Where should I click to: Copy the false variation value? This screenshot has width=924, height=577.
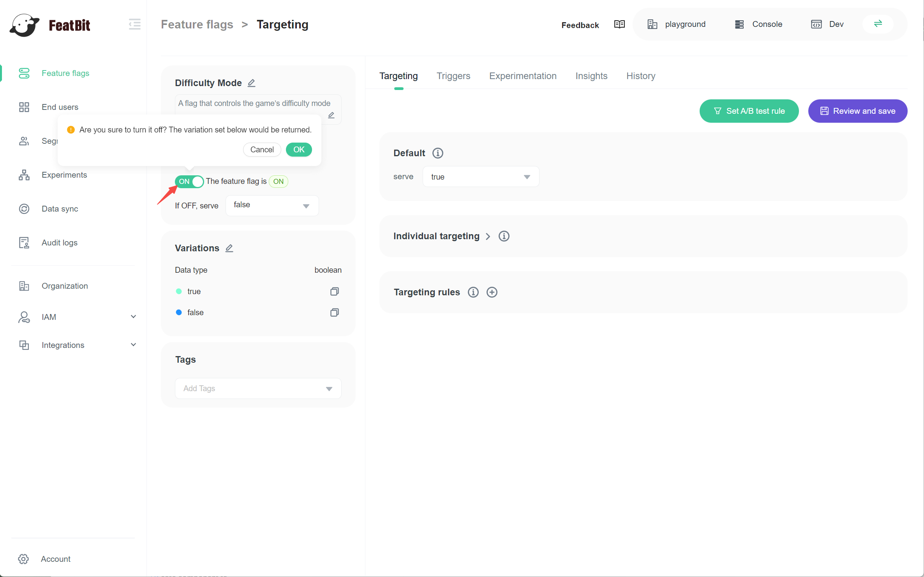334,312
